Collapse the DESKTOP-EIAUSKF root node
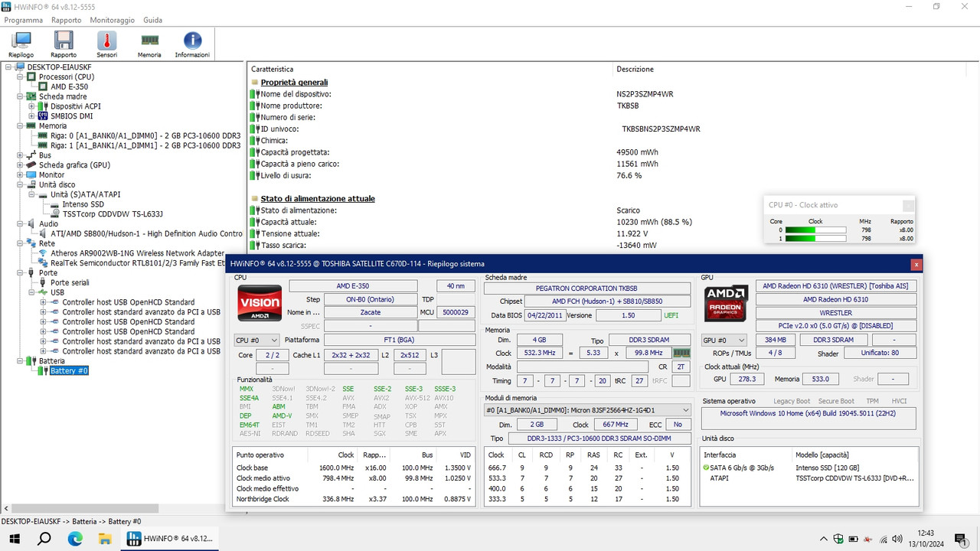980x551 pixels. coord(8,67)
